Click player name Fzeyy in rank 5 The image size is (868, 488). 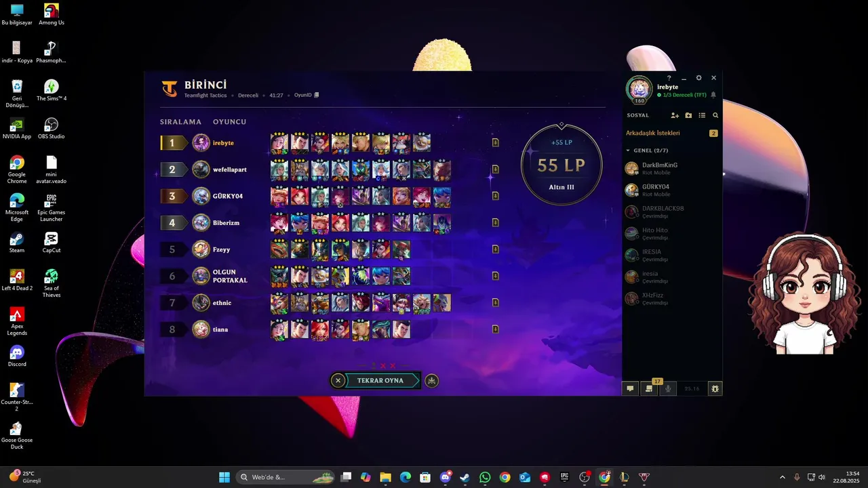pos(222,249)
